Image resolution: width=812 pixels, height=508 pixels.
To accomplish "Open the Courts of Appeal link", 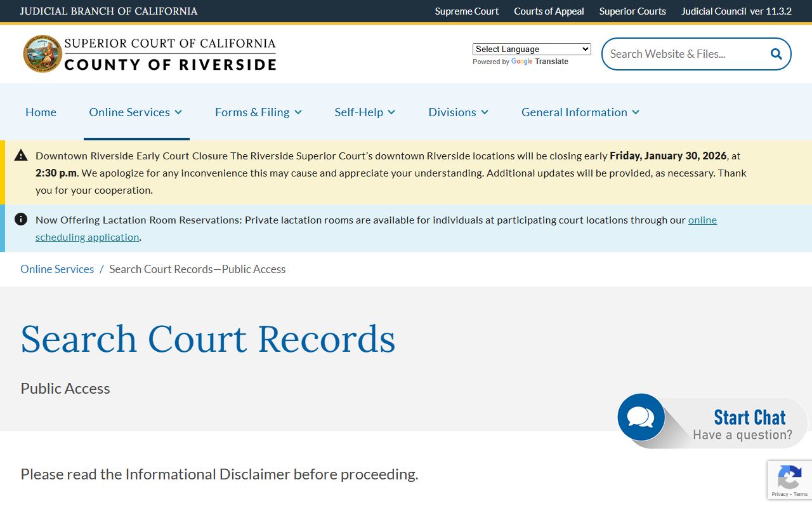I will [549, 11].
